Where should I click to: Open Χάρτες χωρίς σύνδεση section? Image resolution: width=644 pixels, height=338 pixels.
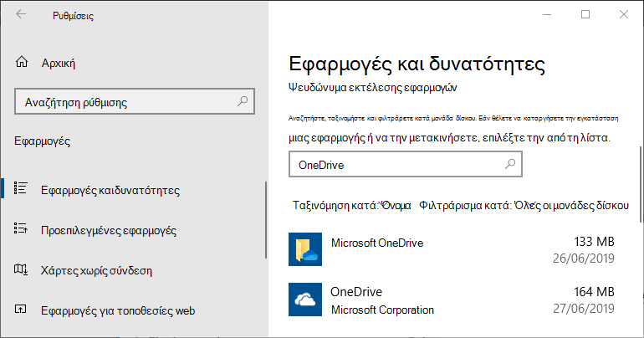pyautogui.click(x=96, y=270)
